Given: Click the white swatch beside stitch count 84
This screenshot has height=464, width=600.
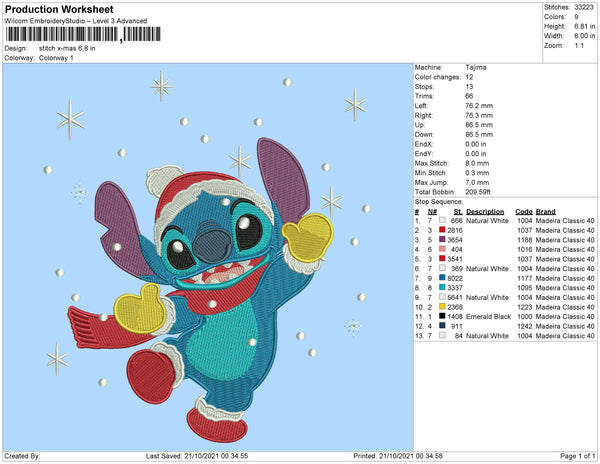Looking at the screenshot, I should [x=442, y=335].
